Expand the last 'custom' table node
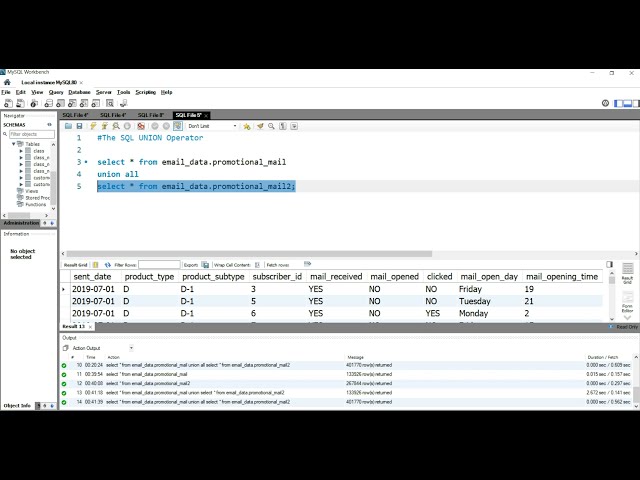The height and width of the screenshot is (480, 640). [x=21, y=184]
